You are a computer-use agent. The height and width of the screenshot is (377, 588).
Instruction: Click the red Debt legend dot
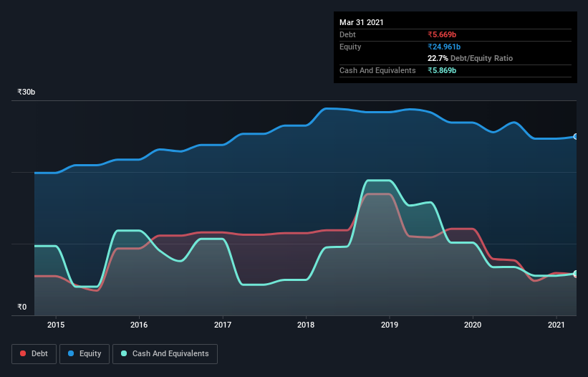tap(23, 353)
